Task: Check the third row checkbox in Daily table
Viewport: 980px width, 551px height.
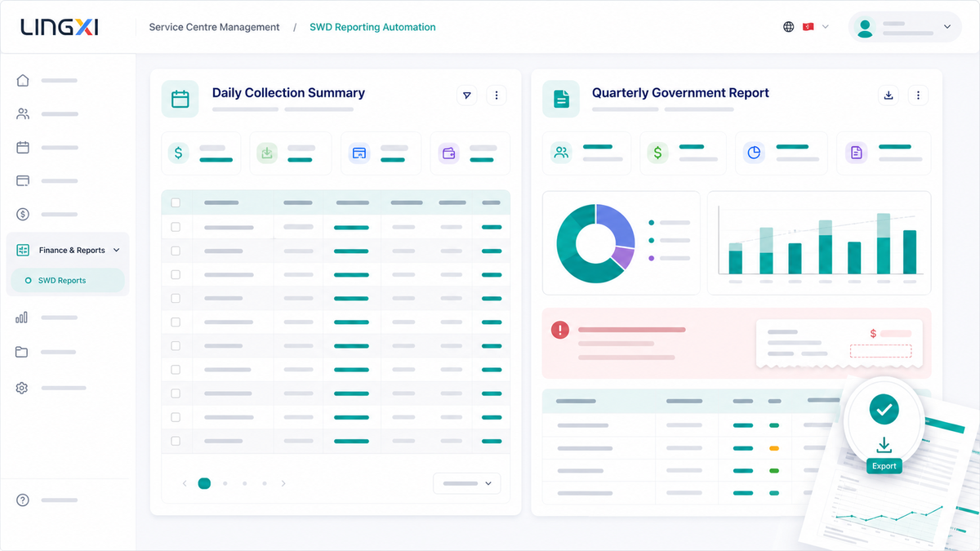Action: (x=176, y=274)
